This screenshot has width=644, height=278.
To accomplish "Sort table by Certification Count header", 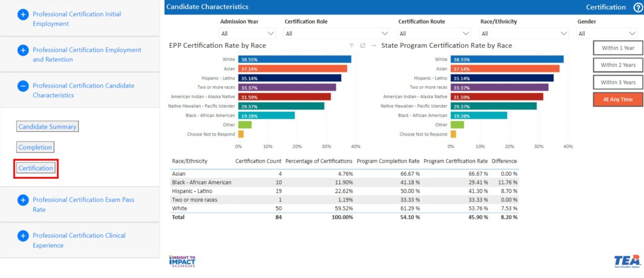I will [x=259, y=161].
